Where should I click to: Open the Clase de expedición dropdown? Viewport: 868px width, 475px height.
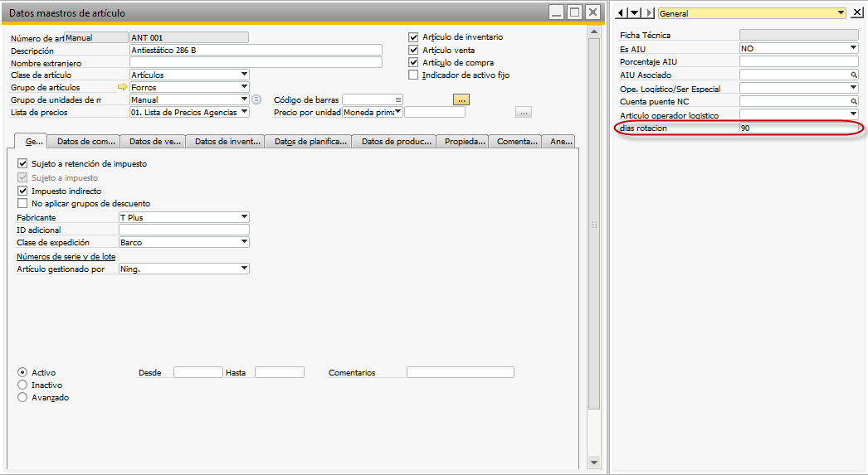[x=244, y=242]
